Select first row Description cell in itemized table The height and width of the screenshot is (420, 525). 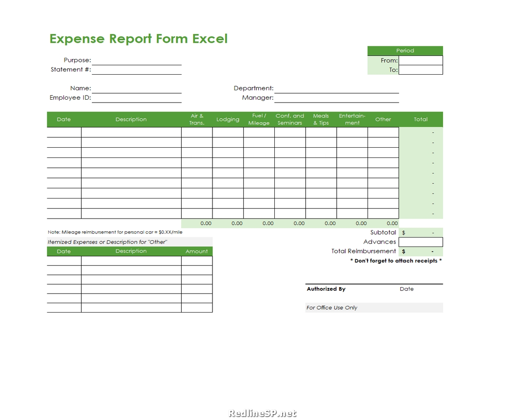tap(131, 261)
